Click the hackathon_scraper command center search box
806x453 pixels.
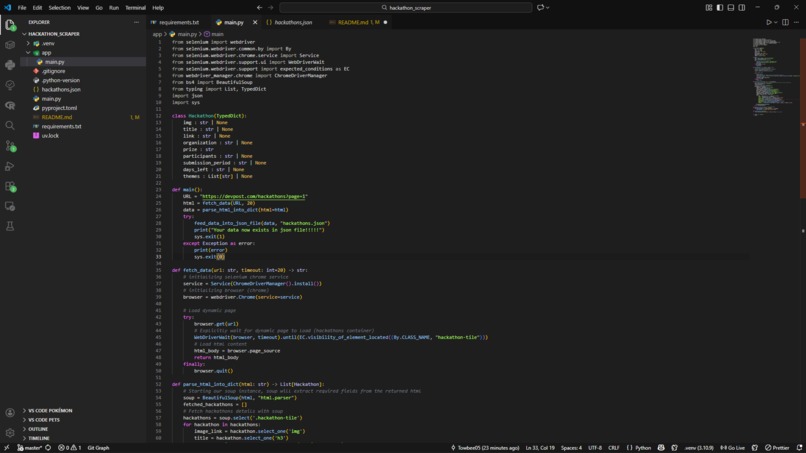click(x=406, y=8)
